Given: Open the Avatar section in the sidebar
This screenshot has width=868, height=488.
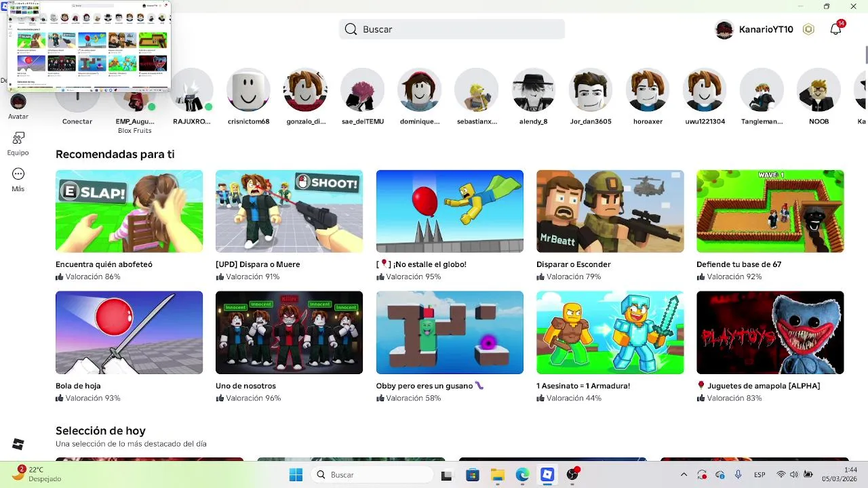Looking at the screenshot, I should [18, 107].
